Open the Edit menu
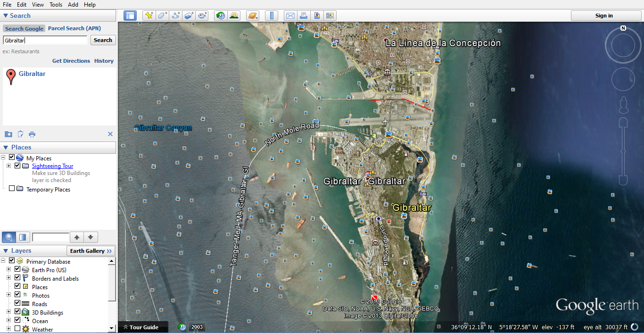Viewport: 644px width, 333px height. [x=22, y=4]
